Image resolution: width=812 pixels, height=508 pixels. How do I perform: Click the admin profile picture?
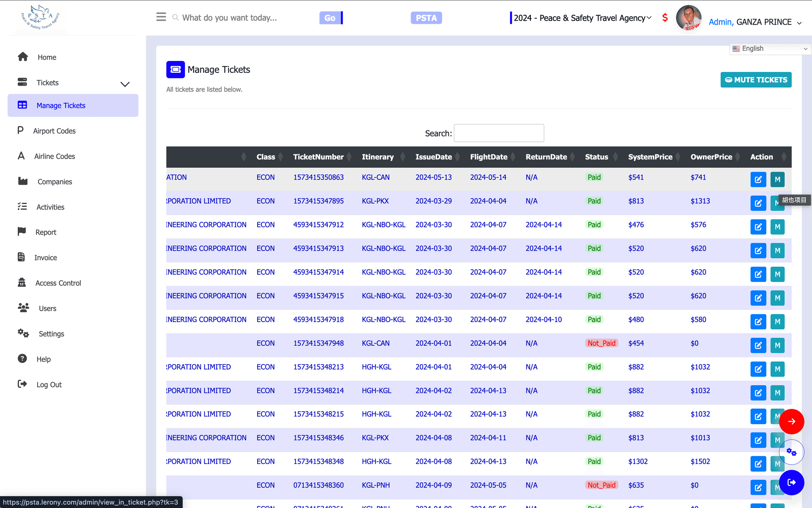pyautogui.click(x=689, y=18)
